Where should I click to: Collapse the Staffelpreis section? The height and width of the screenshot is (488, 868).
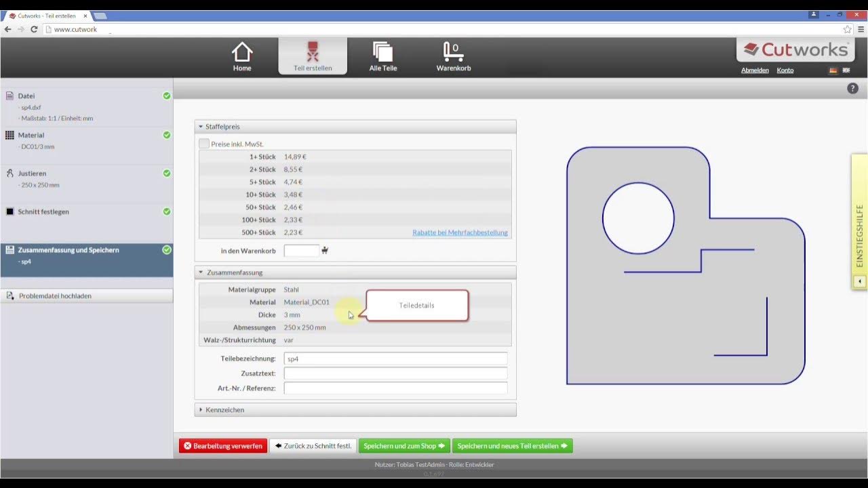coord(355,127)
